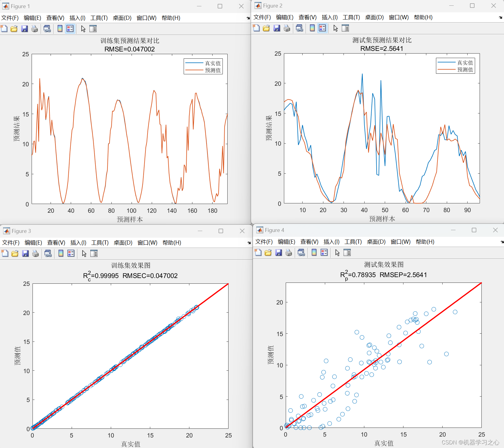The height and width of the screenshot is (448, 504).
Task: Open 编辑(E) menu in Figure 1
Action: [x=32, y=18]
